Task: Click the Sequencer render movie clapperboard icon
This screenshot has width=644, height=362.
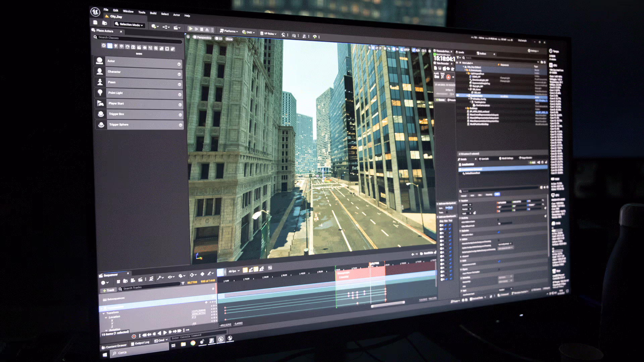Action: pyautogui.click(x=140, y=279)
